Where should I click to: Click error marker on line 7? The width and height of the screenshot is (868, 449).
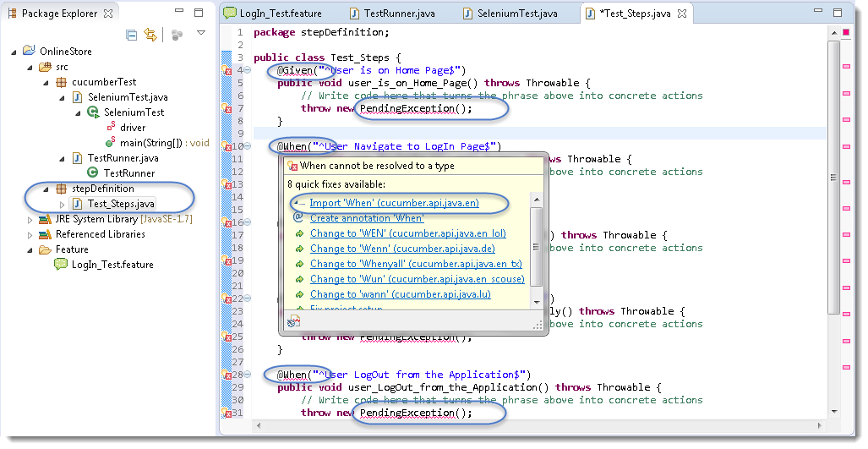(x=226, y=108)
